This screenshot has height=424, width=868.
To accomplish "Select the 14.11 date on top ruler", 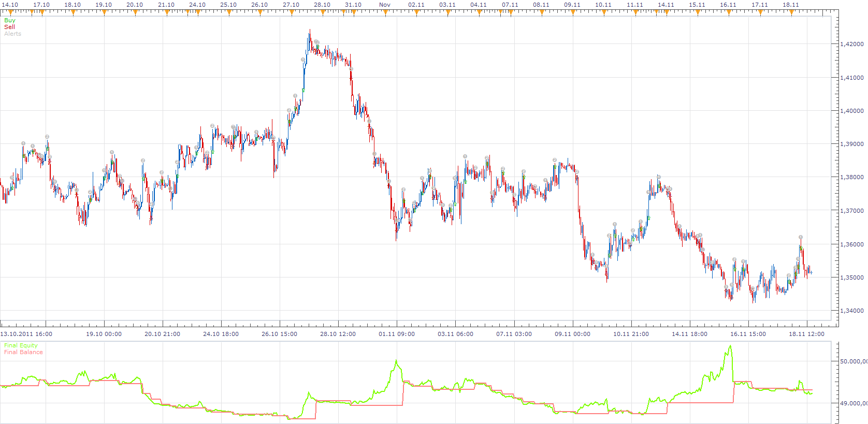I will [666, 5].
